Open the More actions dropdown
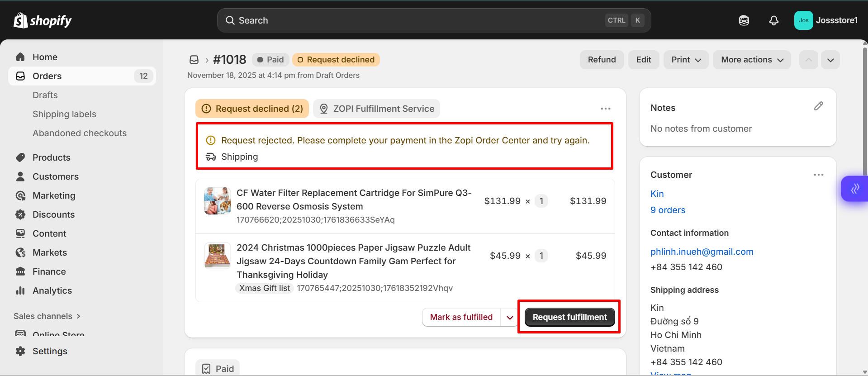The height and width of the screenshot is (376, 868). (x=751, y=60)
